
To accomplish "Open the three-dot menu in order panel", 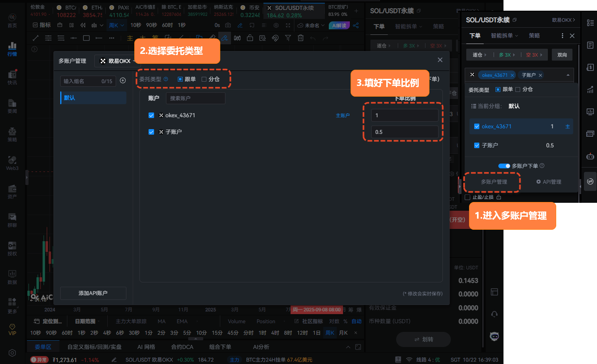I will 562,36.
